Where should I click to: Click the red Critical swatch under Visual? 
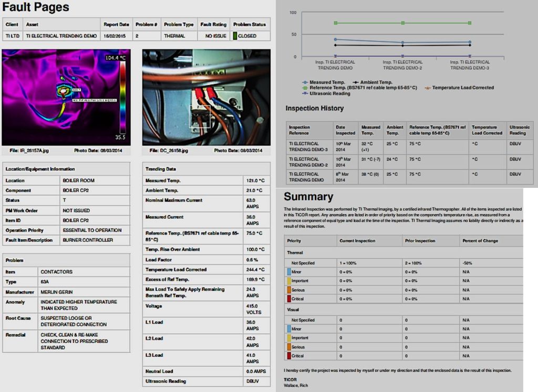289,356
